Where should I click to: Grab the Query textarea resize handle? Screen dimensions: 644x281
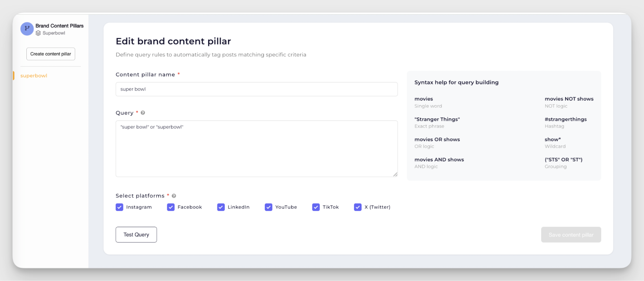pos(395,174)
